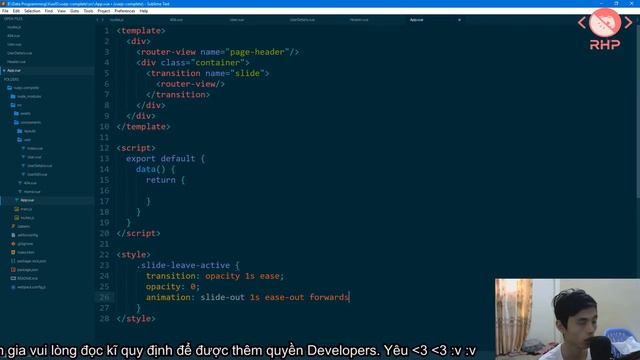This screenshot has height=360, width=640.
Task: Collapse the vueapp-complete root folder icon
Action: (9, 88)
